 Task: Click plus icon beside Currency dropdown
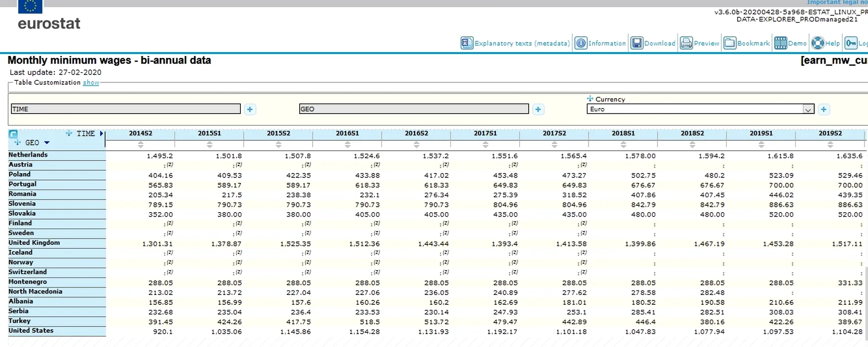click(824, 110)
